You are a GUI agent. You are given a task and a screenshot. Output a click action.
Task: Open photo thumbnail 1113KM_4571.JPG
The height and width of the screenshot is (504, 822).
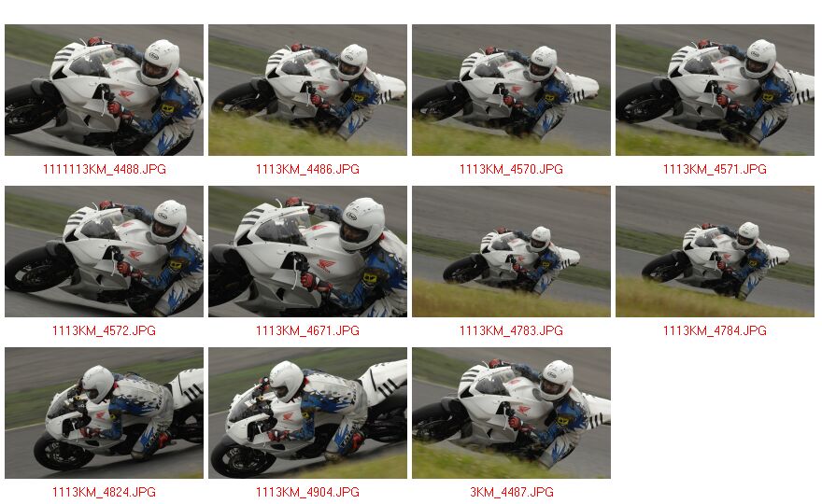pos(716,90)
